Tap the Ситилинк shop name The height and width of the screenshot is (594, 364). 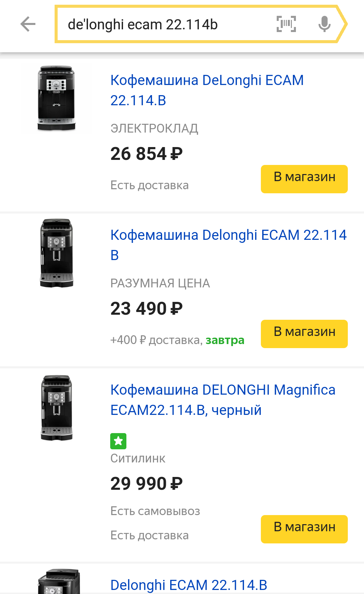click(138, 458)
